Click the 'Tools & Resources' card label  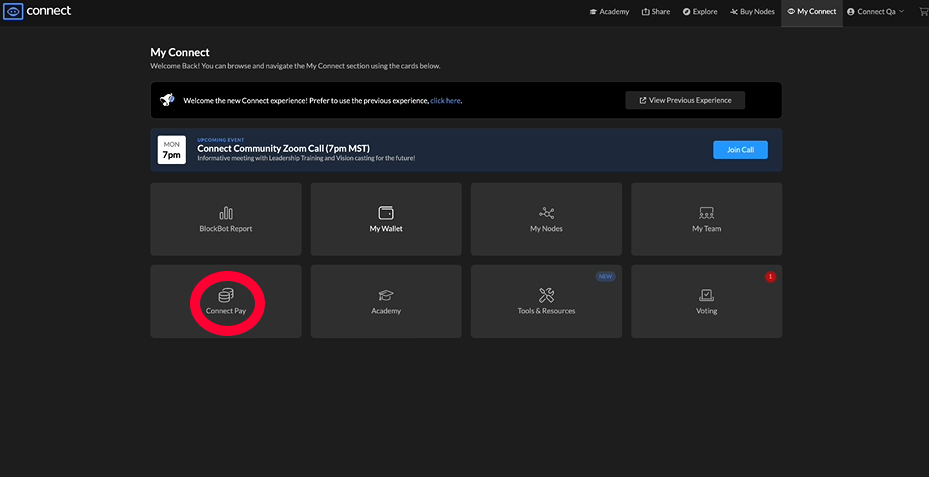pos(546,310)
